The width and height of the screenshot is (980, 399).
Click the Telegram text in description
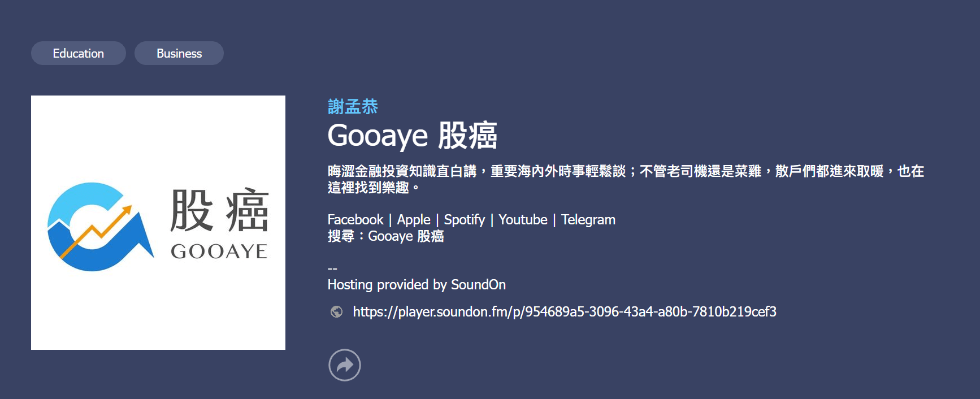point(588,220)
